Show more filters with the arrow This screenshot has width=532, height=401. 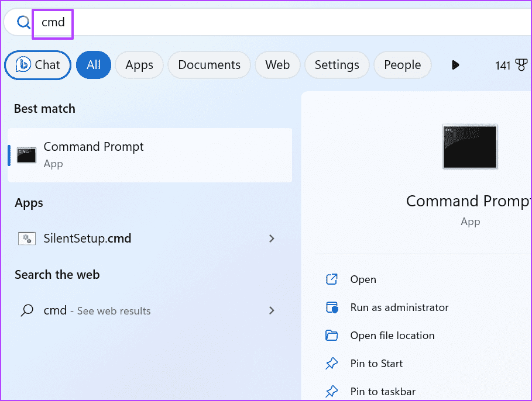[455, 65]
